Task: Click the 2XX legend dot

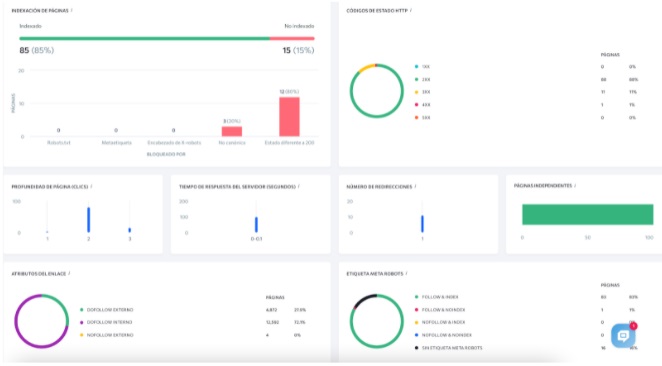Action: tap(416, 79)
